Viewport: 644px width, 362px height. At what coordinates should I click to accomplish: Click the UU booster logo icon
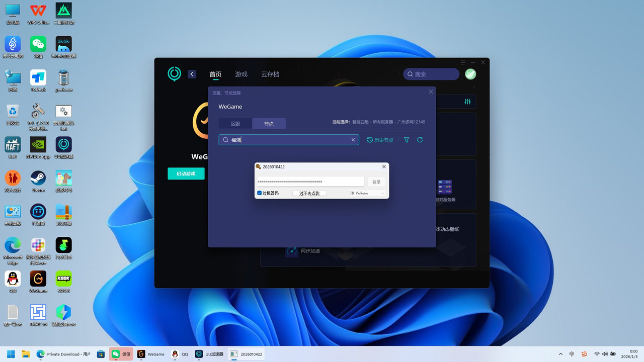(x=174, y=74)
